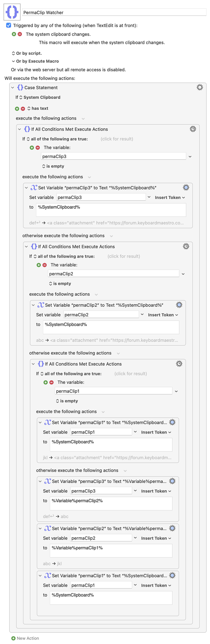
Task: Click the Case Statement curly-braces icon
Action: pyautogui.click(x=20, y=87)
